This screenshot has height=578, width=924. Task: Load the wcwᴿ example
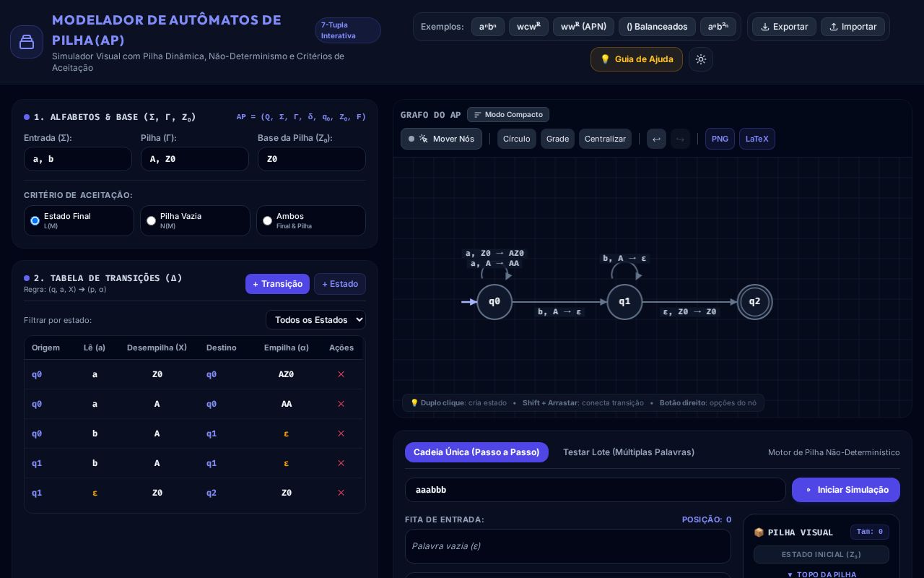pyautogui.click(x=528, y=27)
